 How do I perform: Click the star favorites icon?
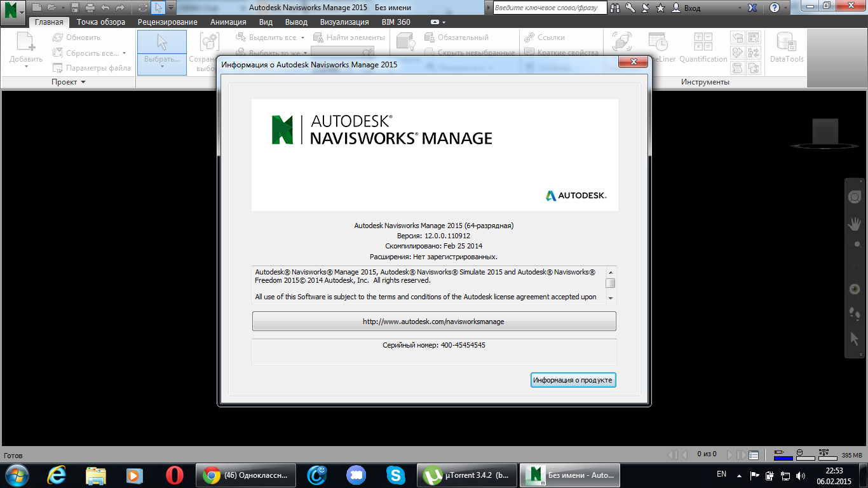click(x=661, y=8)
